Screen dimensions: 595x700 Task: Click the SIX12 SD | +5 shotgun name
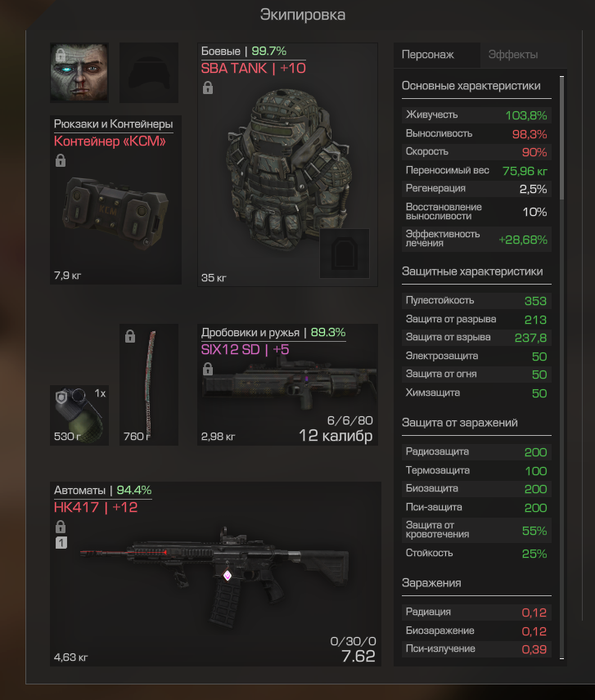click(x=245, y=349)
